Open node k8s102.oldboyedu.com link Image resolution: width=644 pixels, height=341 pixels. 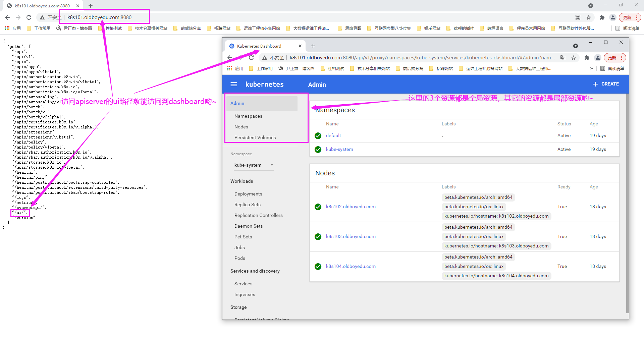point(351,207)
